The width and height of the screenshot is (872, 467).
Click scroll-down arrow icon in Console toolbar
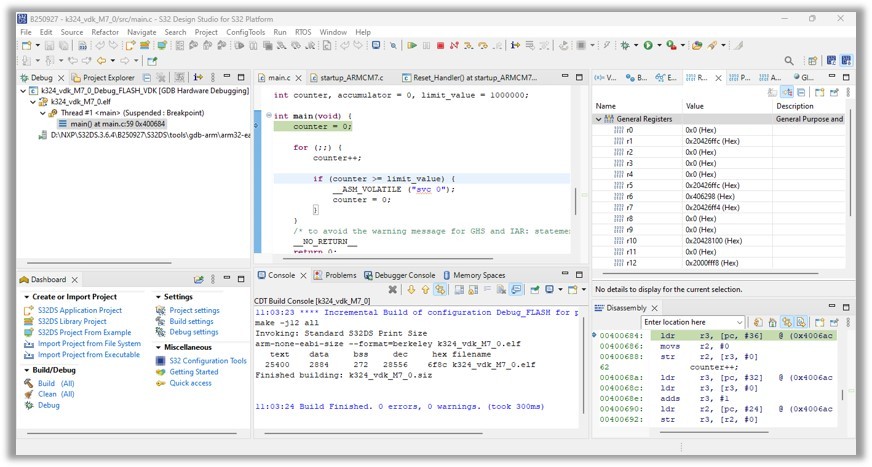click(411, 290)
